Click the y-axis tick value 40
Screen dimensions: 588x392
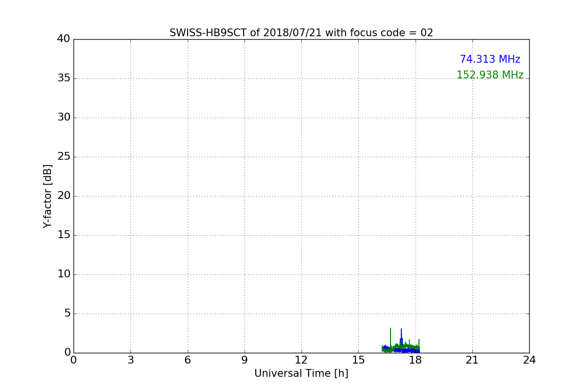(x=64, y=39)
